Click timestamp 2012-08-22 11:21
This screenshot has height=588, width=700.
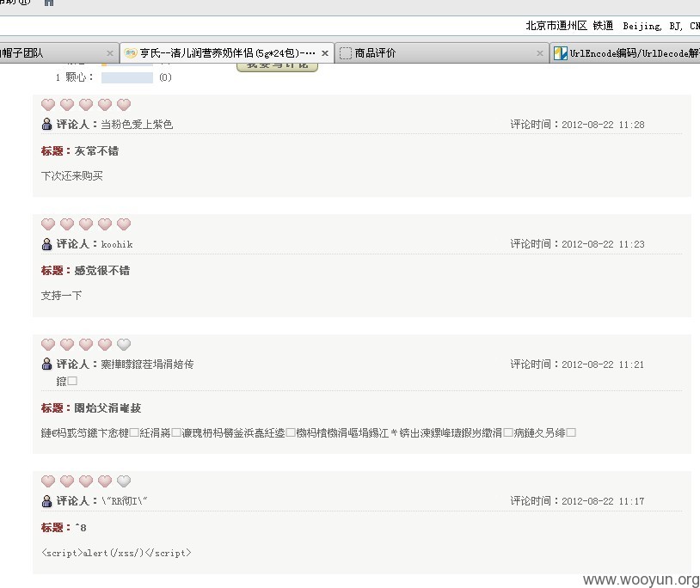(x=603, y=364)
